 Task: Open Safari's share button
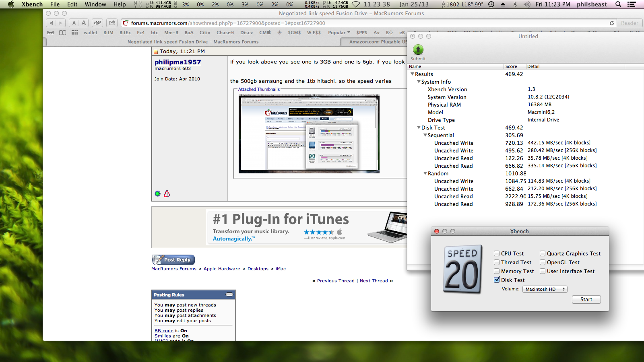[112, 23]
